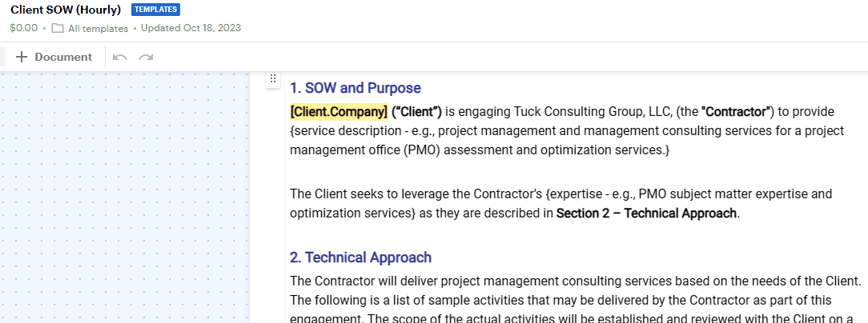The height and width of the screenshot is (323, 868).
Task: Click the dotted blank area left of page
Action: tap(125, 197)
